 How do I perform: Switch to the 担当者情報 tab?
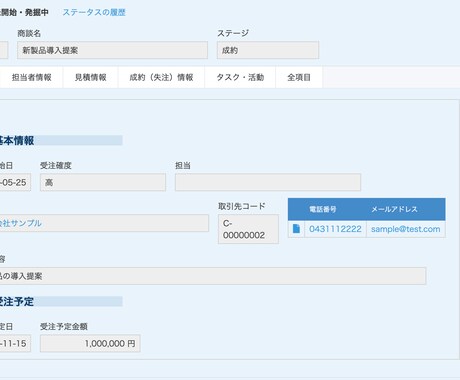32,77
